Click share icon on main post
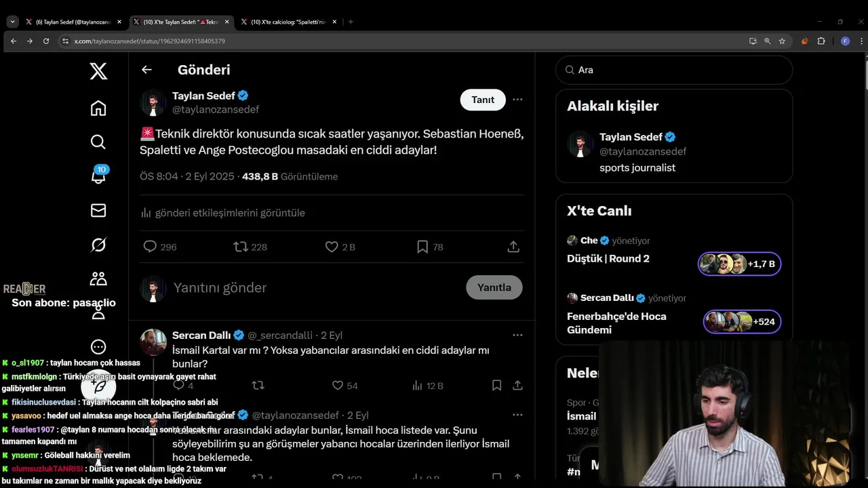This screenshot has height=488, width=868. click(513, 247)
